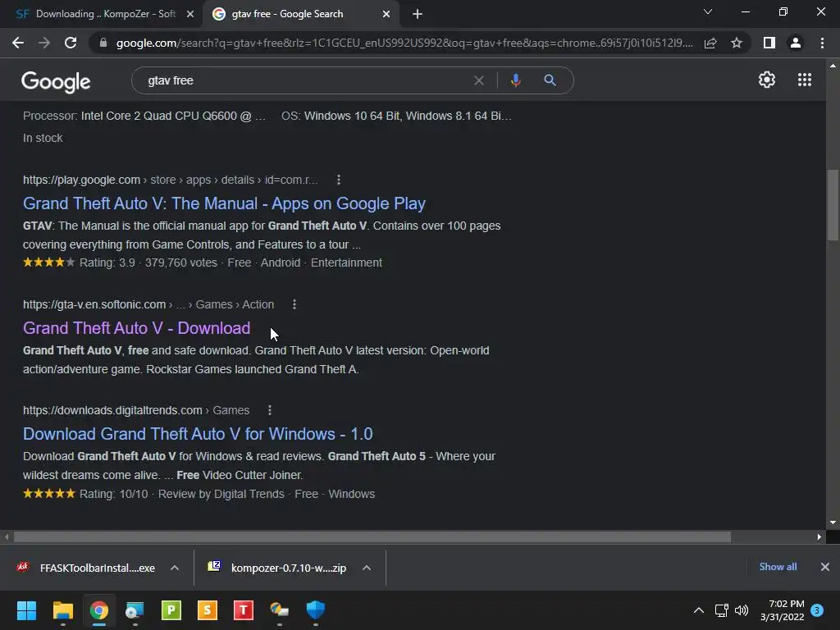The height and width of the screenshot is (630, 840).
Task: Open the new tab plus button
Action: click(418, 14)
